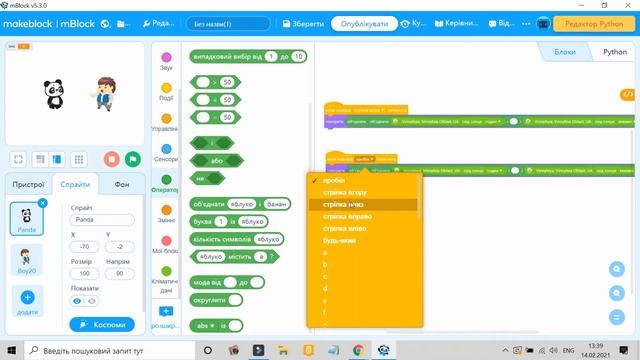
Task: Switch to large stage layout
Action: [57, 159]
